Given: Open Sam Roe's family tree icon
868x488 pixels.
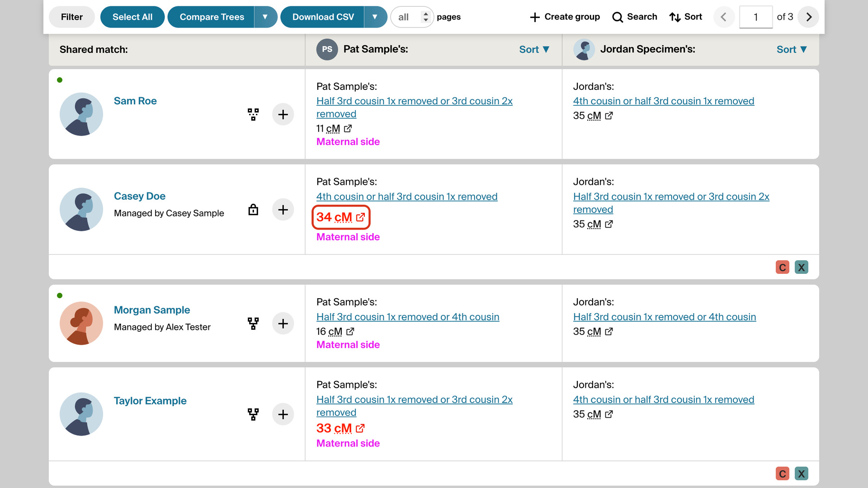Looking at the screenshot, I should [253, 114].
